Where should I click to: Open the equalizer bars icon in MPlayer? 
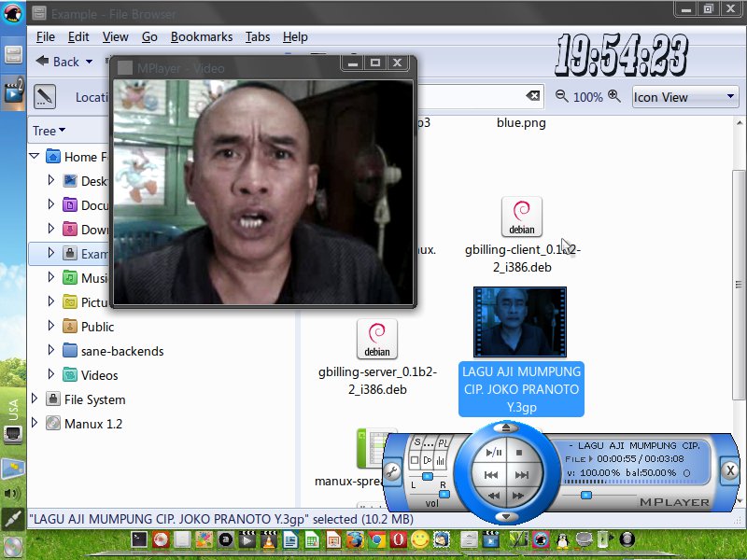click(x=441, y=460)
